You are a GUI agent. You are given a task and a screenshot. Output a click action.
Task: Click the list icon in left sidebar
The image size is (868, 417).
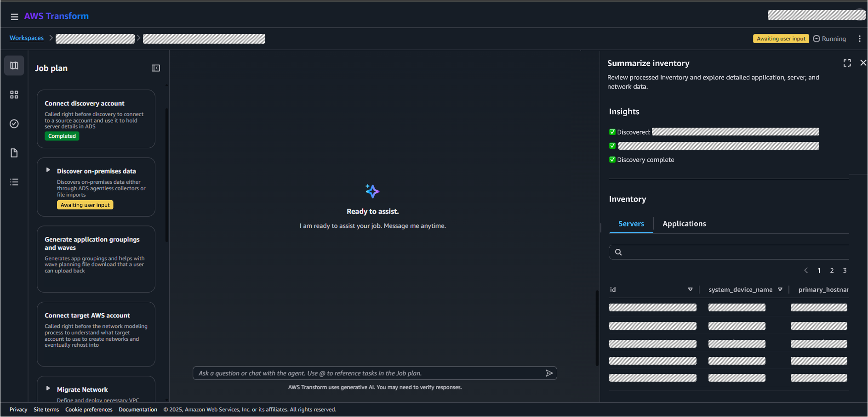pyautogui.click(x=14, y=182)
